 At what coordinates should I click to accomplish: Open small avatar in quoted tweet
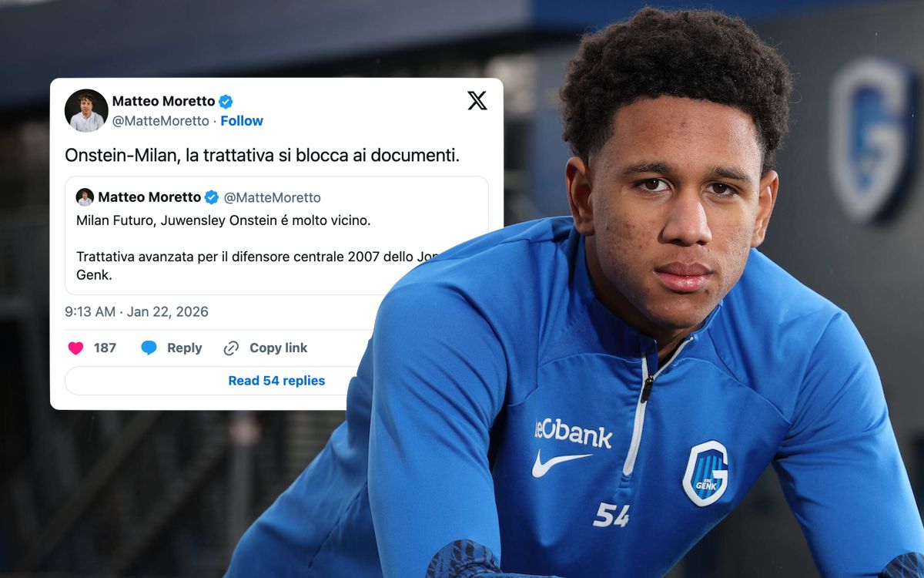coord(85,197)
